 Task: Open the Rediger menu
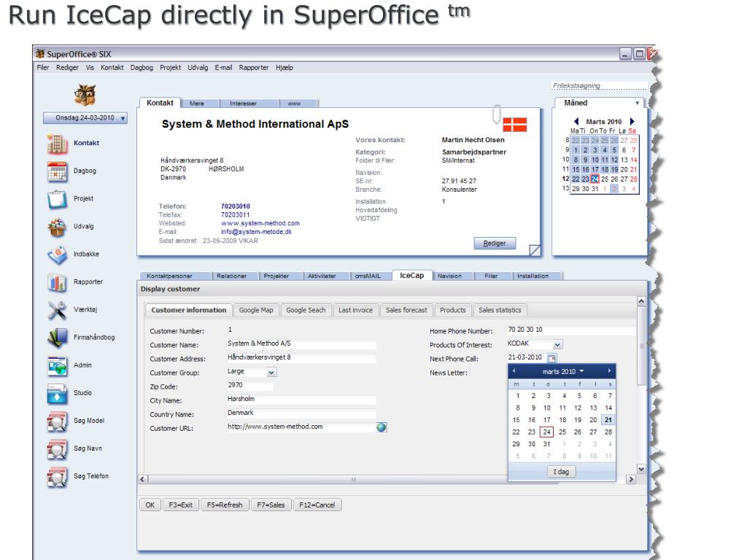pos(67,68)
